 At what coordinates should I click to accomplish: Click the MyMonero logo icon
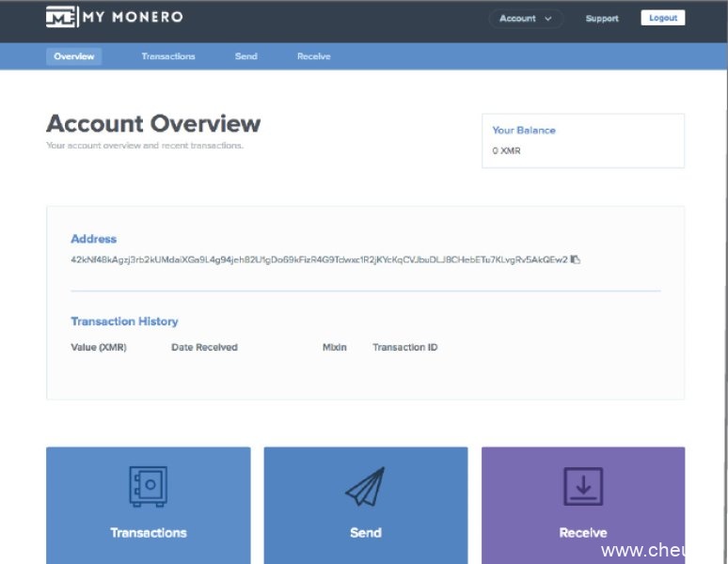point(61,17)
